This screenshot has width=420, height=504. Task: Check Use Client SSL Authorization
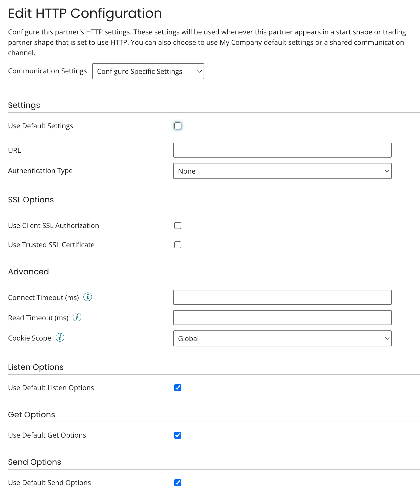click(178, 225)
